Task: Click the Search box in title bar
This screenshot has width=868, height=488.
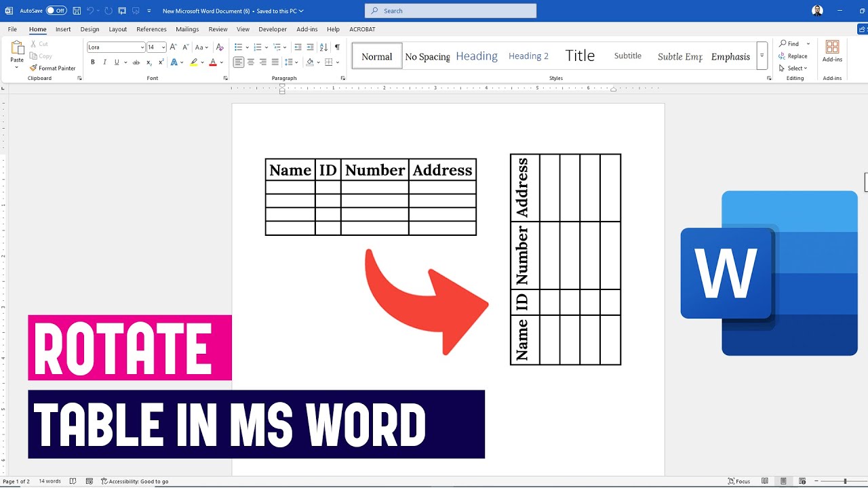Action: (450, 11)
